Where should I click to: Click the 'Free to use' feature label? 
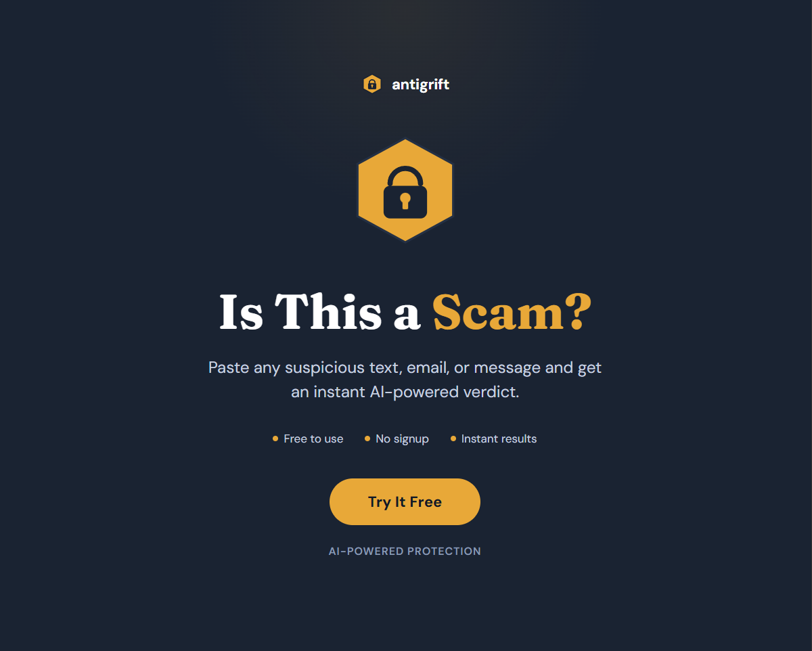[313, 439]
